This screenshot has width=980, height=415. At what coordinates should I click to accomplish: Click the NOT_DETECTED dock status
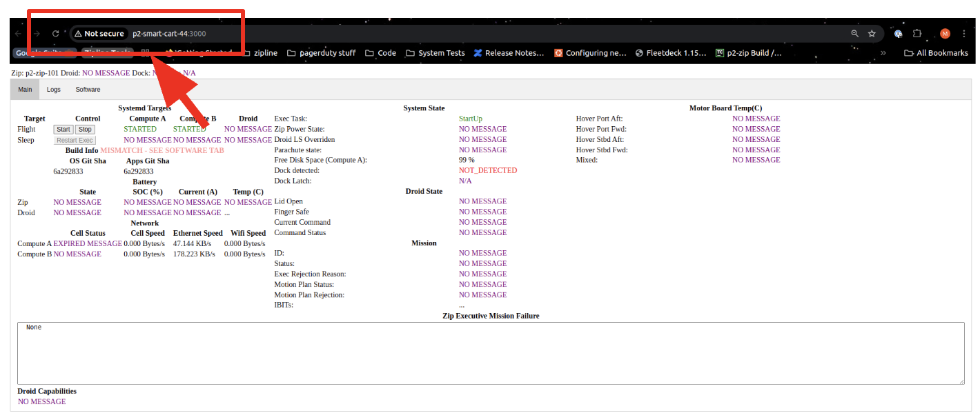[x=488, y=170]
